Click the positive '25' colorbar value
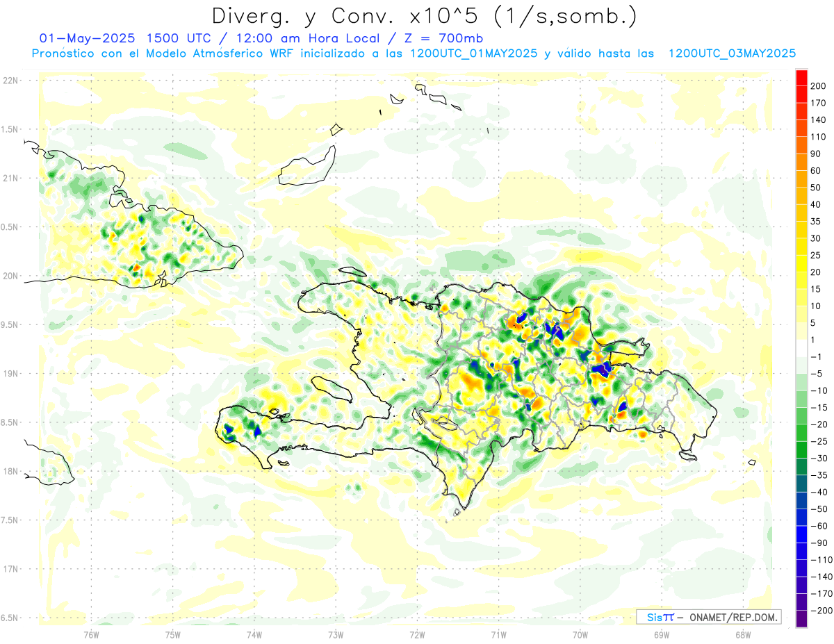 pyautogui.click(x=816, y=256)
